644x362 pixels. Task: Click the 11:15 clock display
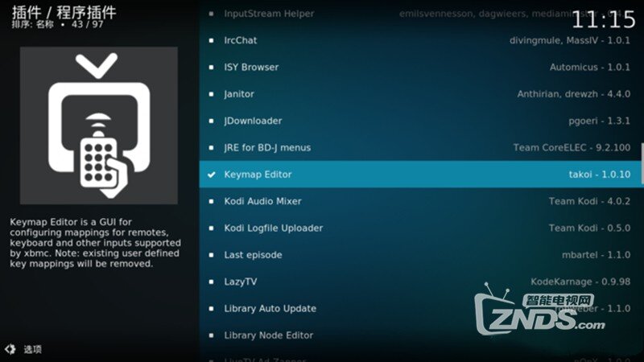(x=603, y=19)
